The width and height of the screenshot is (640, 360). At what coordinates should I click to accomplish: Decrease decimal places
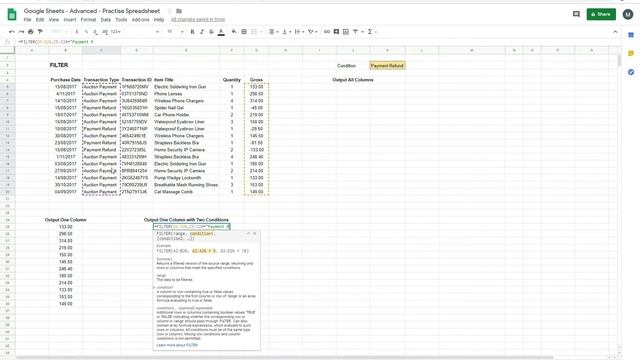click(x=95, y=32)
